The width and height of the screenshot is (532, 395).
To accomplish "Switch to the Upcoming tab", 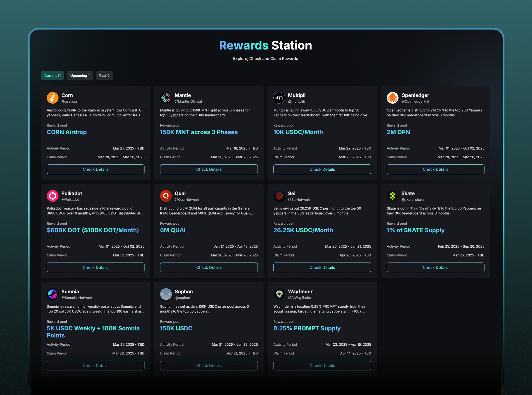I will point(80,76).
